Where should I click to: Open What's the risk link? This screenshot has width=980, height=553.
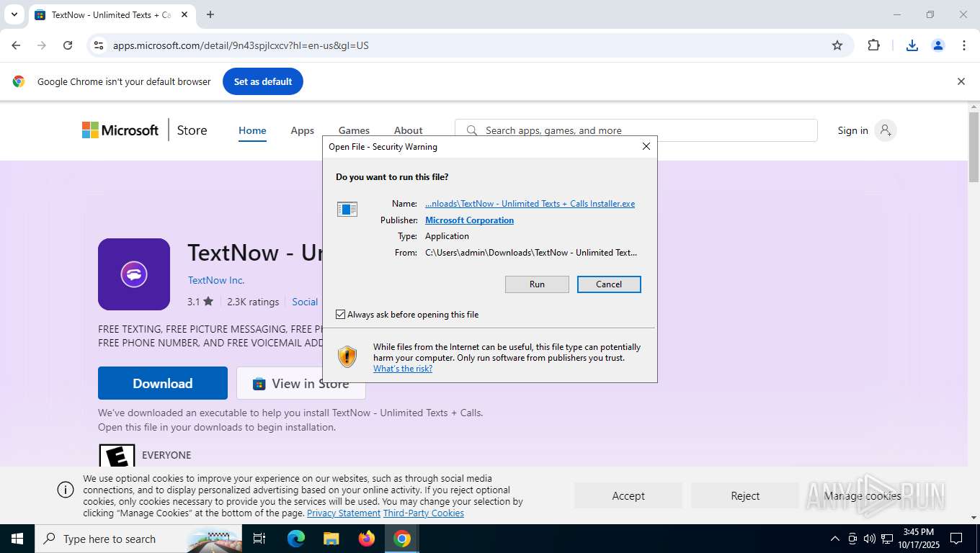[403, 369]
